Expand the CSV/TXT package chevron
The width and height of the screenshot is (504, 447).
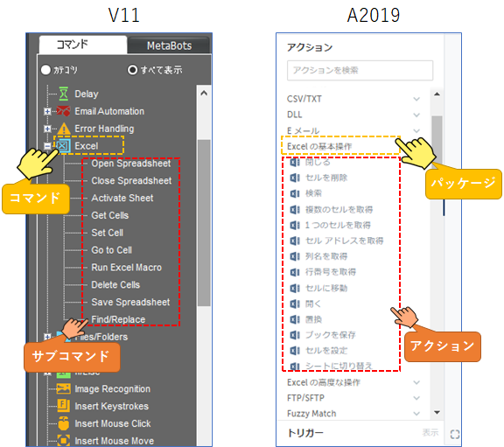[x=416, y=99]
